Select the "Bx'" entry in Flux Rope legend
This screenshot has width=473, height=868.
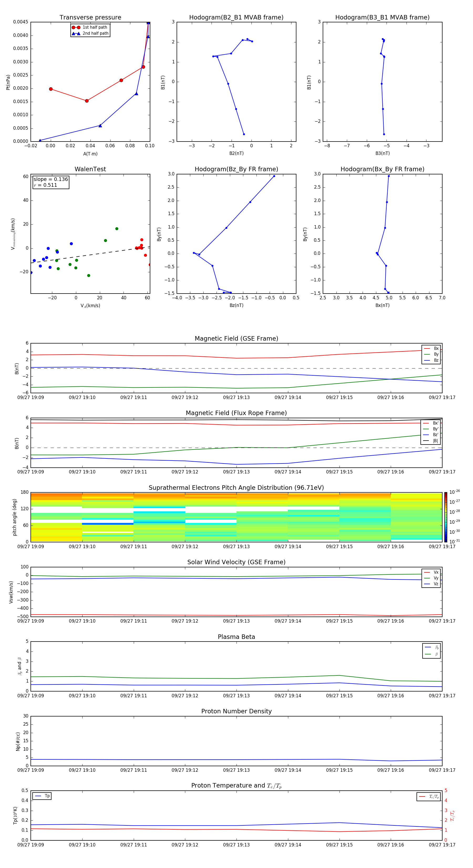click(x=431, y=423)
